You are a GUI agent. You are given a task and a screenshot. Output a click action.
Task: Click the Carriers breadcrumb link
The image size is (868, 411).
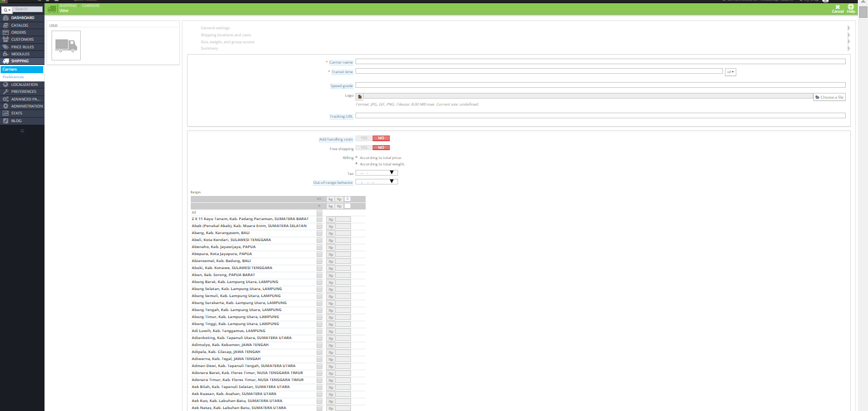click(90, 6)
